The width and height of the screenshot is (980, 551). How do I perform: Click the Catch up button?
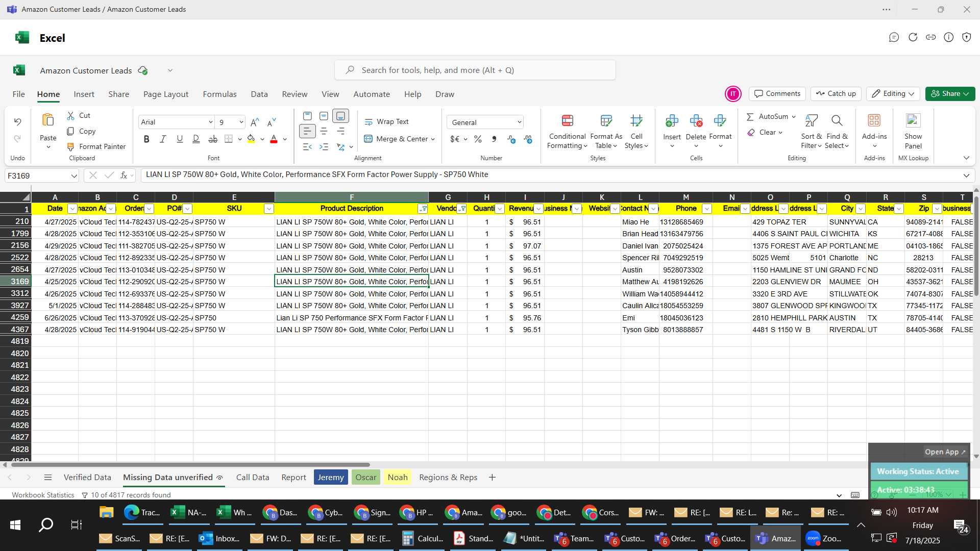pyautogui.click(x=836, y=94)
